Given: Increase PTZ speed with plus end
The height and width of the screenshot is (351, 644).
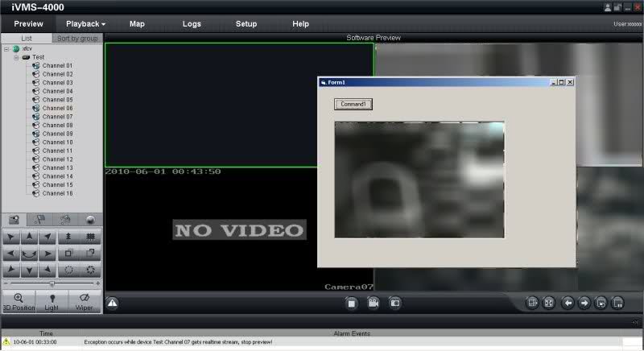Looking at the screenshot, I should coord(97,283).
